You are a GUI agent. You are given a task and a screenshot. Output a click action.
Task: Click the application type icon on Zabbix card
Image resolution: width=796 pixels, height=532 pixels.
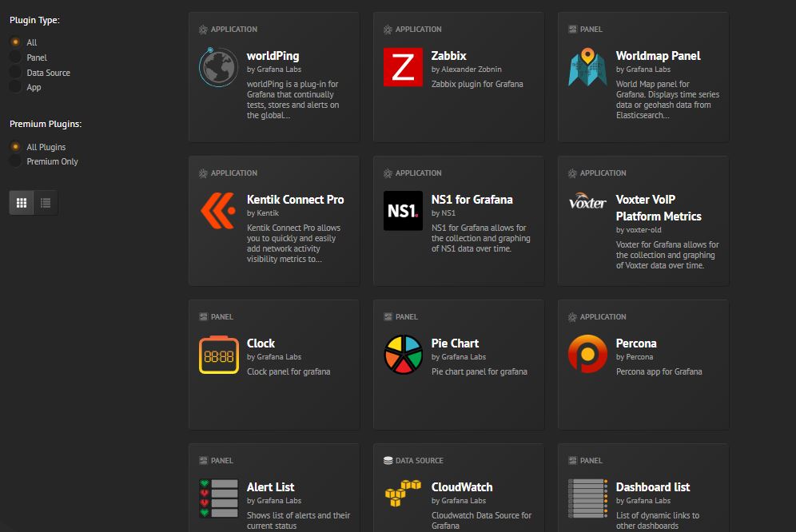click(388, 30)
